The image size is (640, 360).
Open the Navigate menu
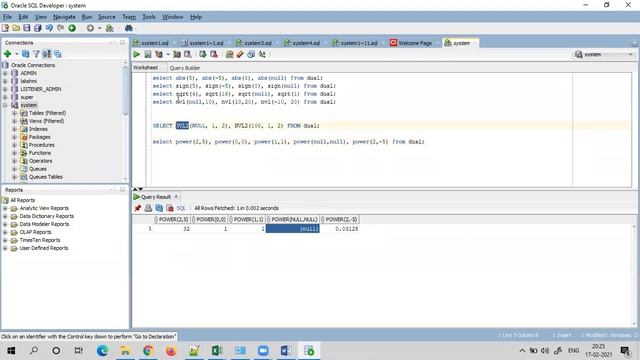(x=64, y=17)
